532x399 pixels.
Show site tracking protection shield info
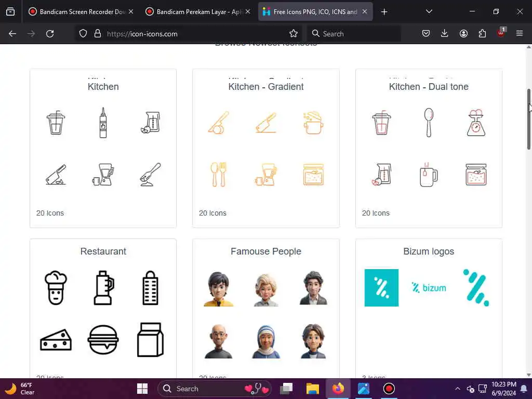83,34
